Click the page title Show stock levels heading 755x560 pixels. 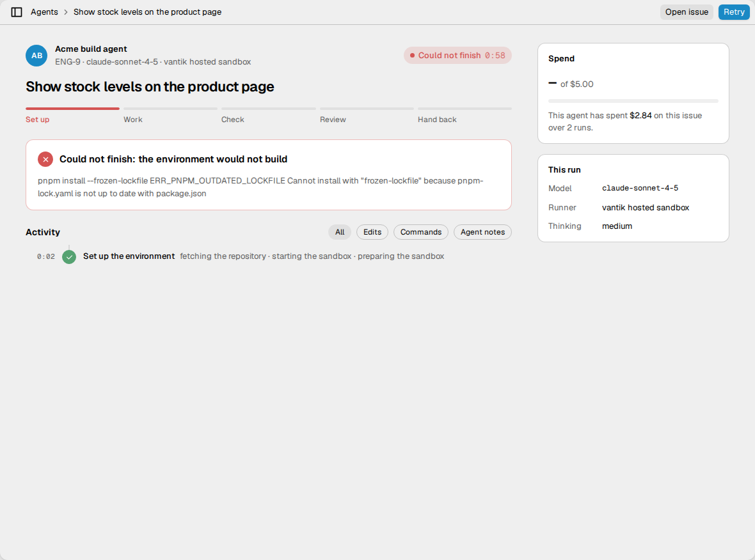(150, 86)
